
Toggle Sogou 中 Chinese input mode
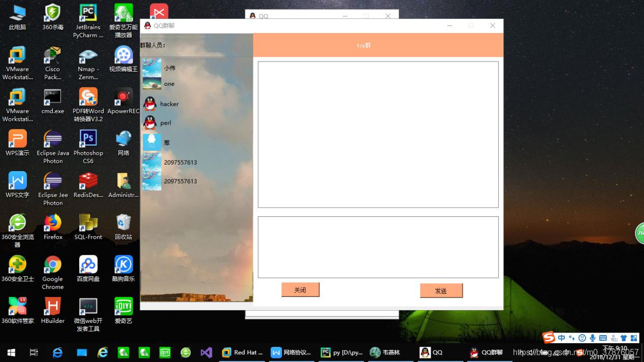562,338
